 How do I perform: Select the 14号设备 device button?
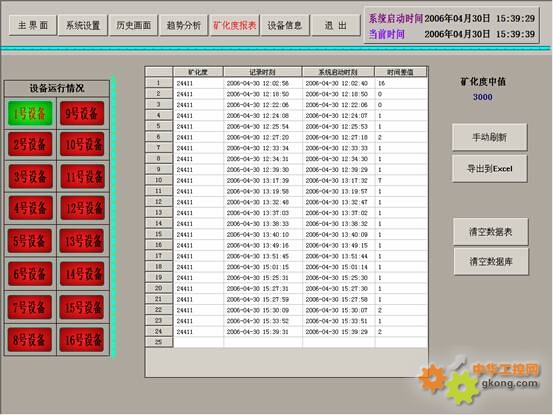click(x=82, y=274)
